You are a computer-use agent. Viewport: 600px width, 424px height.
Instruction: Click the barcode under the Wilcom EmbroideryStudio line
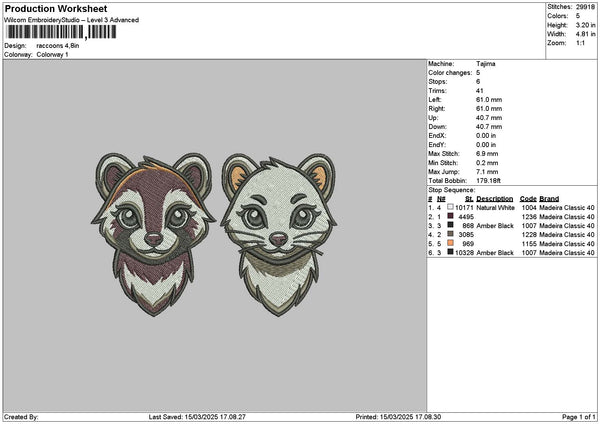point(46,33)
